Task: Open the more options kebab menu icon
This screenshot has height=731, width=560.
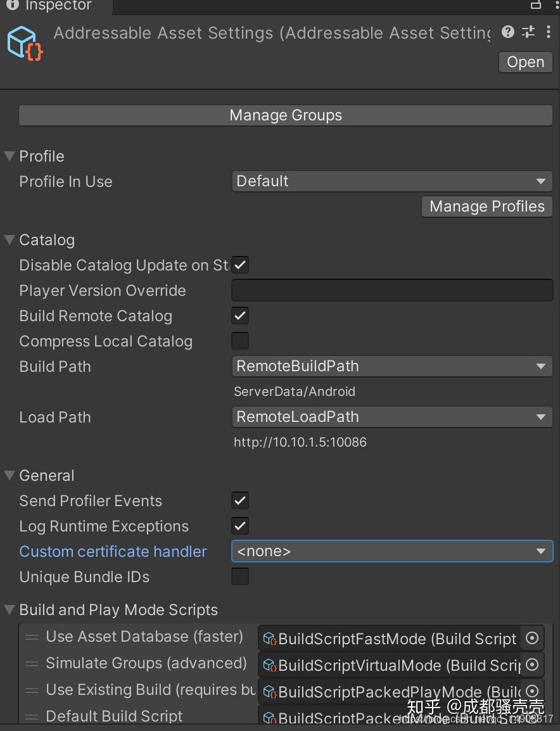Action: [549, 32]
